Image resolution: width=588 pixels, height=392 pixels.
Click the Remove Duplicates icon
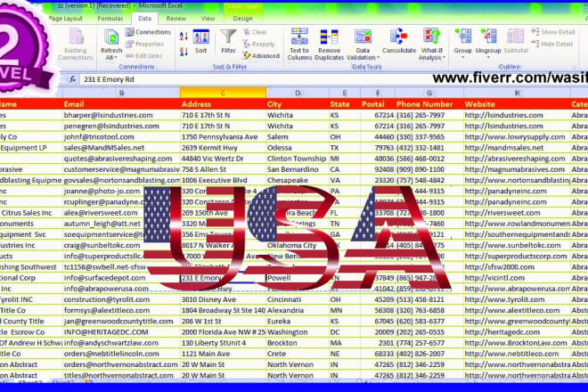coord(329,37)
